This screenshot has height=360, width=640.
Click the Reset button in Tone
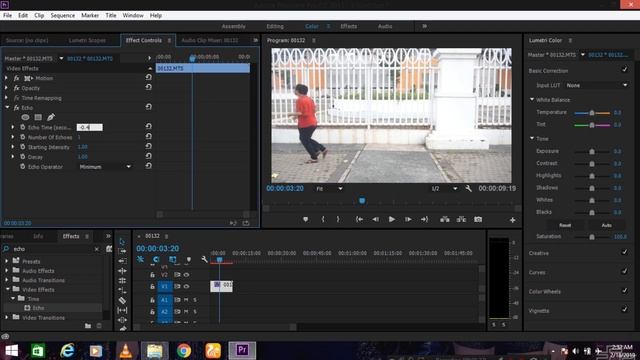pyautogui.click(x=565, y=225)
